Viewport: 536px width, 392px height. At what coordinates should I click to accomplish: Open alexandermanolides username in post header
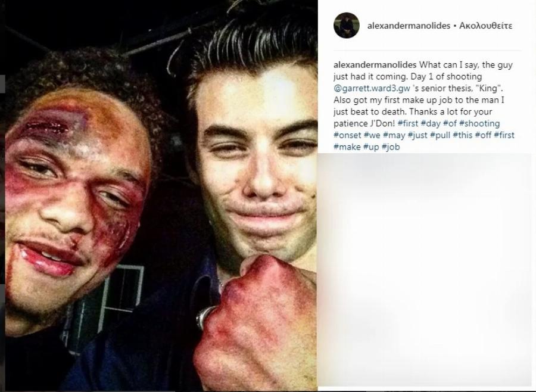click(409, 26)
